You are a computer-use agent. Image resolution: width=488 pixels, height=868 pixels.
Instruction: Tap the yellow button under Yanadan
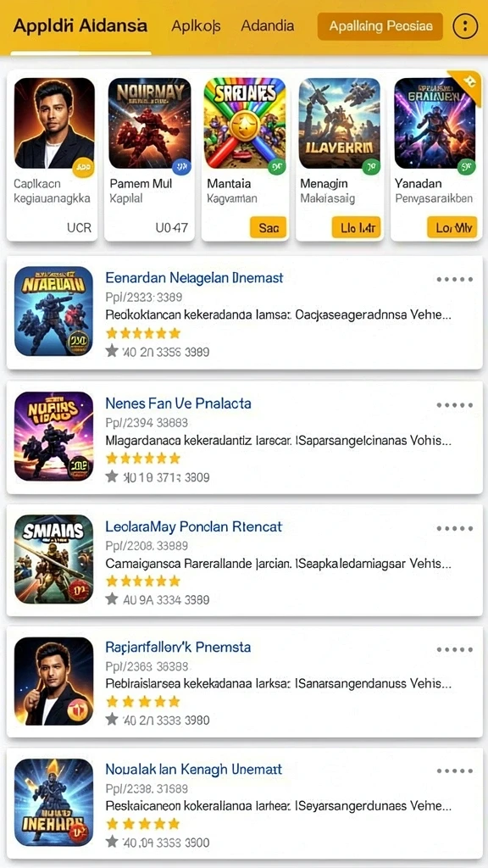[452, 227]
